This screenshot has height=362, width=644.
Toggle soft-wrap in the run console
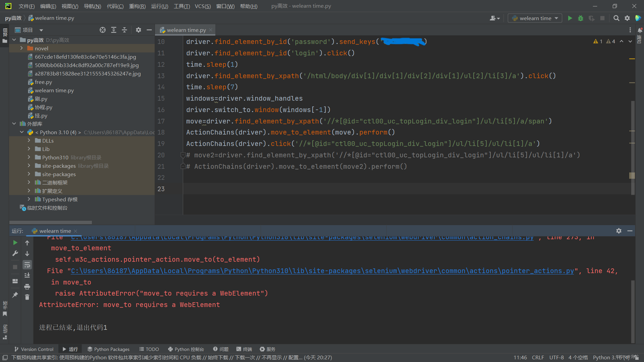point(27,265)
